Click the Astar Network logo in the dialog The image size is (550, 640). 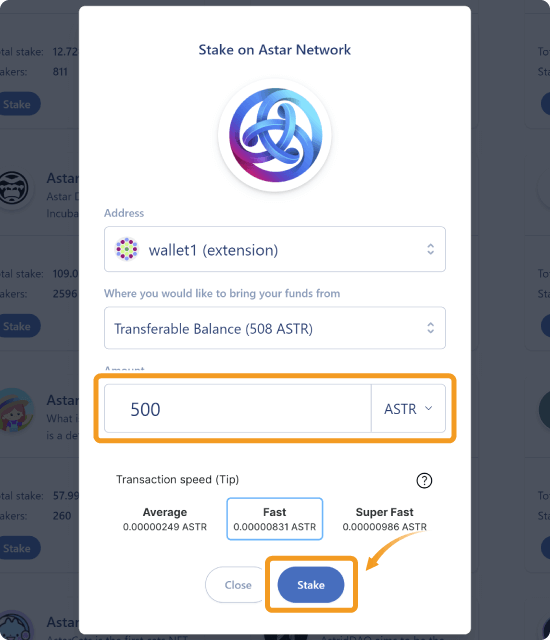click(275, 135)
